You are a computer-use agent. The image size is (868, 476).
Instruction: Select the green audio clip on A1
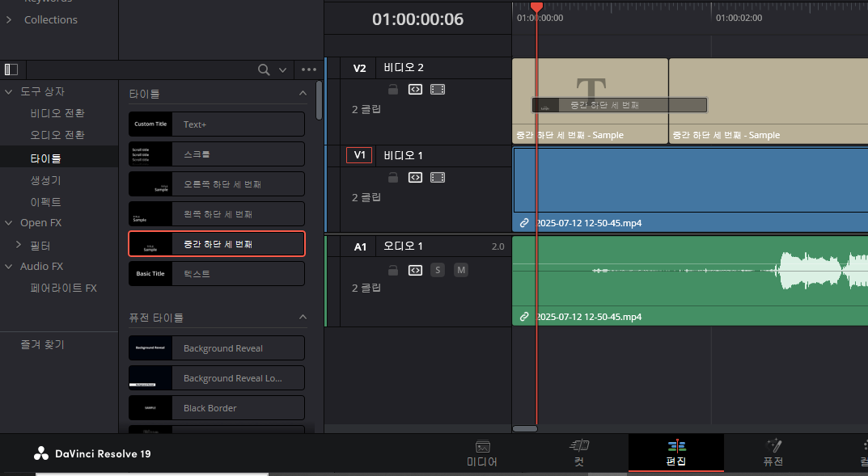(x=690, y=281)
